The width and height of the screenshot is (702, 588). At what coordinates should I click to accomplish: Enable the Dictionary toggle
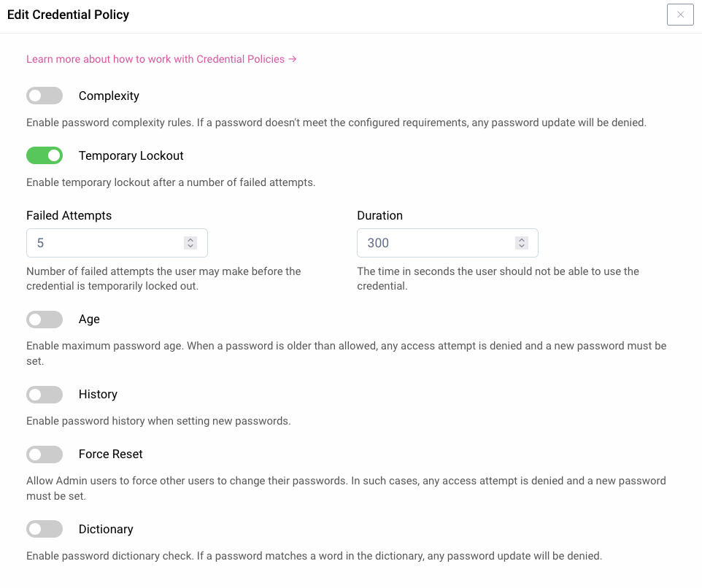coord(45,529)
